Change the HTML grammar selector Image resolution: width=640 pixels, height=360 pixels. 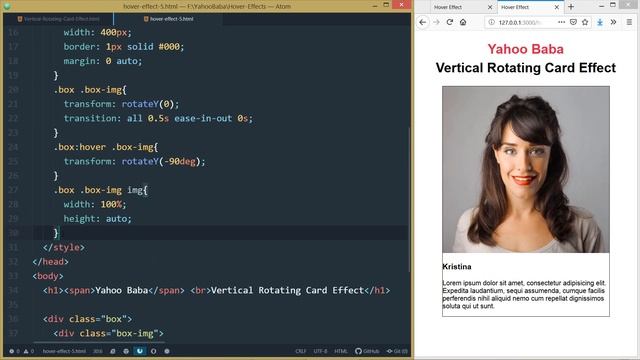341,351
